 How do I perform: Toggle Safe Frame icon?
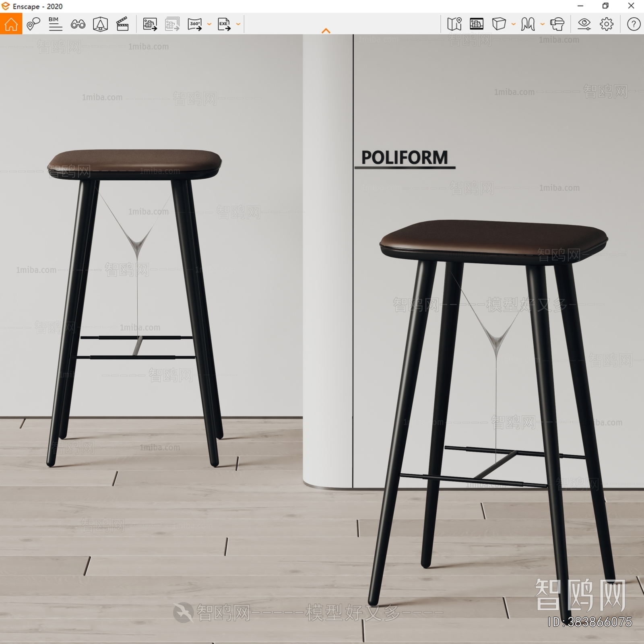100,24
